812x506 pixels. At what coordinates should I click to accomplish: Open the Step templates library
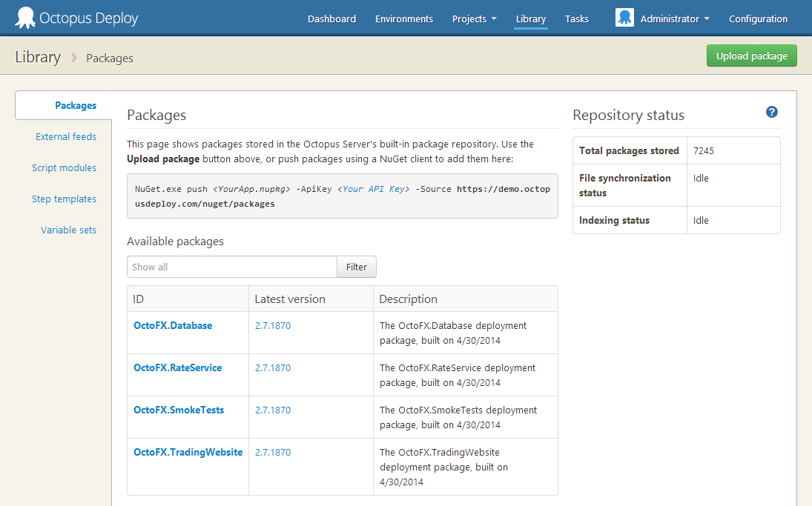pos(64,199)
